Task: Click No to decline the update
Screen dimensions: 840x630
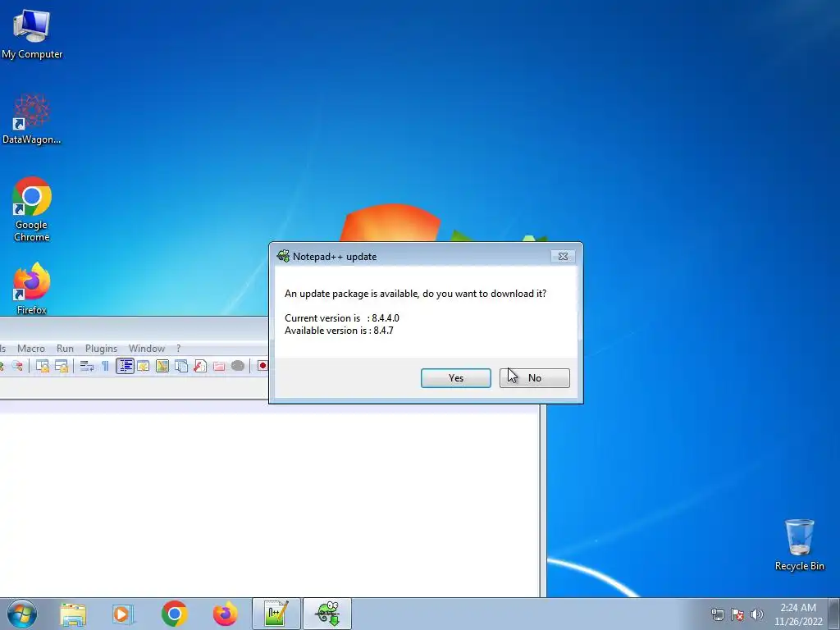Action: [x=534, y=377]
